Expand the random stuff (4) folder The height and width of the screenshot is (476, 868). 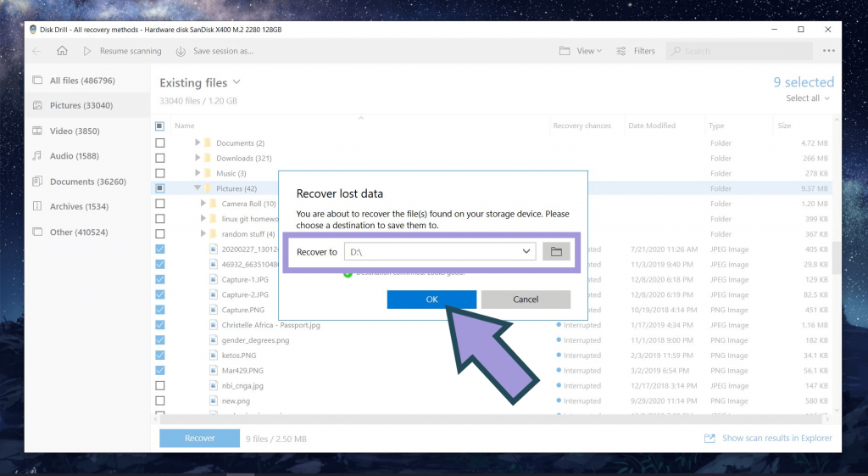pos(203,234)
